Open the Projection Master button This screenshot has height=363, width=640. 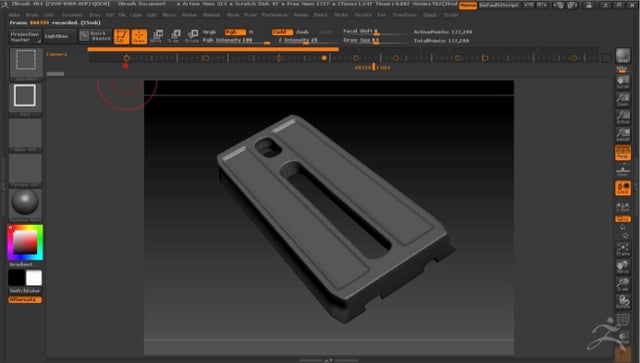tap(25, 37)
